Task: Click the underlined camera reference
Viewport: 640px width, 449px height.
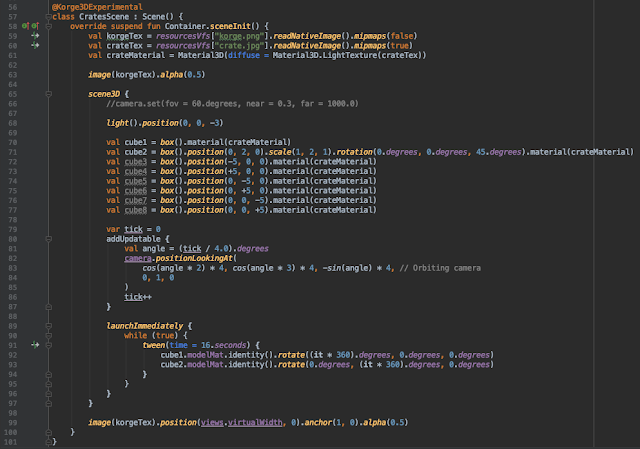Action: coord(138,258)
